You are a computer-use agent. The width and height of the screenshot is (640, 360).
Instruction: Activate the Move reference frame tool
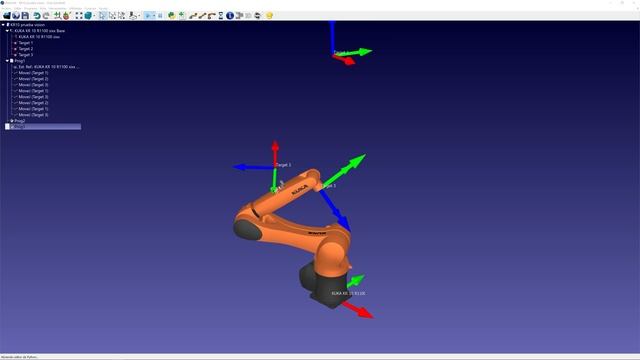click(112, 16)
